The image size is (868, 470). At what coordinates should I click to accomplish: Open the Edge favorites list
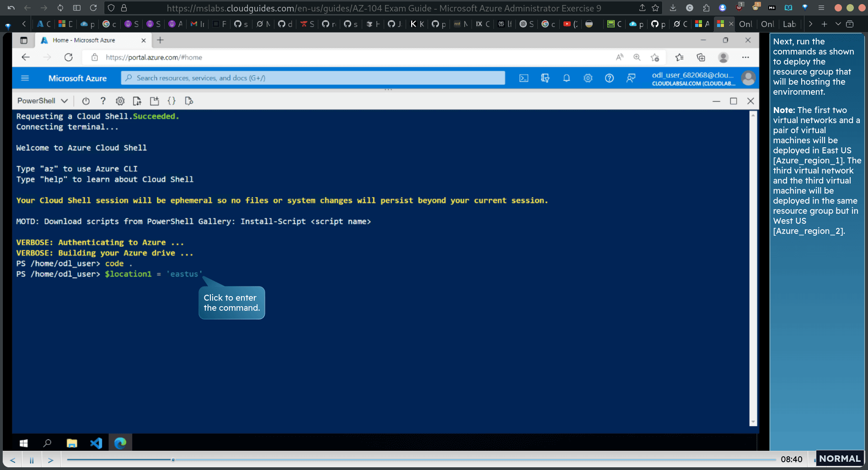point(680,57)
